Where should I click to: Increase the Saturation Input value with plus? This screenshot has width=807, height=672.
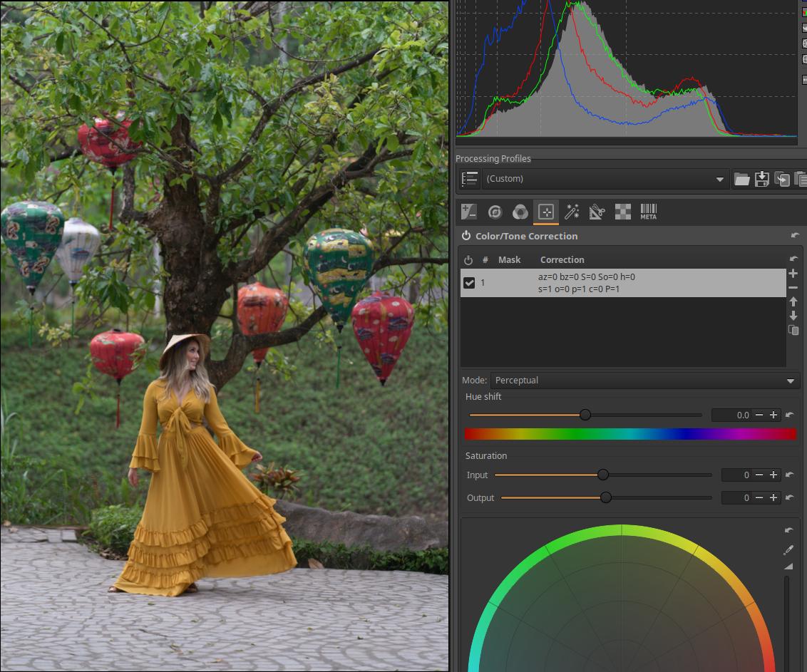click(x=773, y=475)
